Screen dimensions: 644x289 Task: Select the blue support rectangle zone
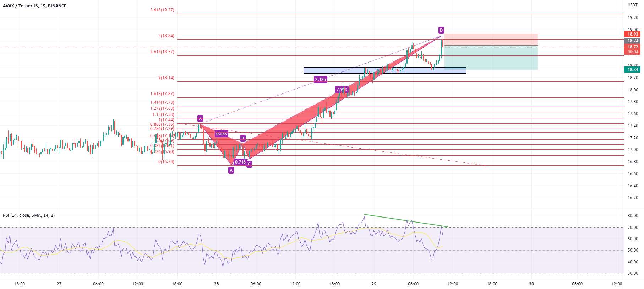(x=384, y=70)
